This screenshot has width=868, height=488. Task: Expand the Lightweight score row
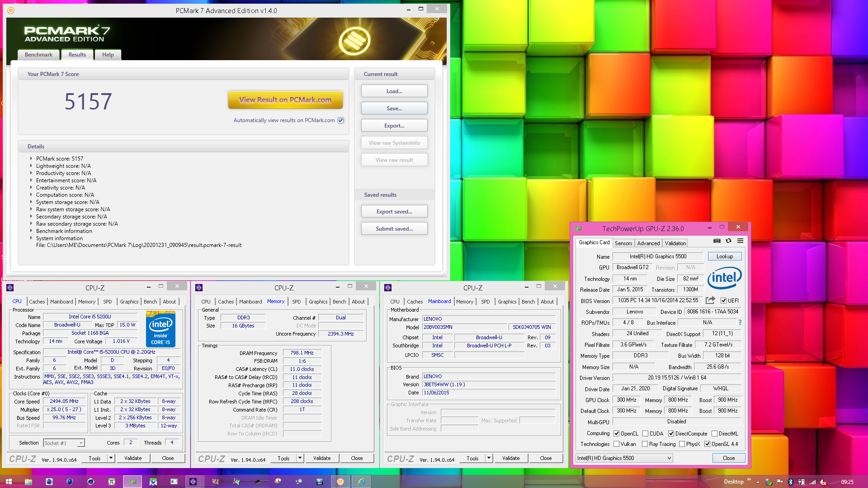pos(31,166)
